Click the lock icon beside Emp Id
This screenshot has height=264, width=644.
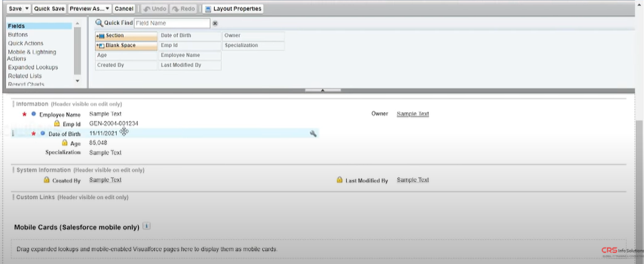[56, 124]
